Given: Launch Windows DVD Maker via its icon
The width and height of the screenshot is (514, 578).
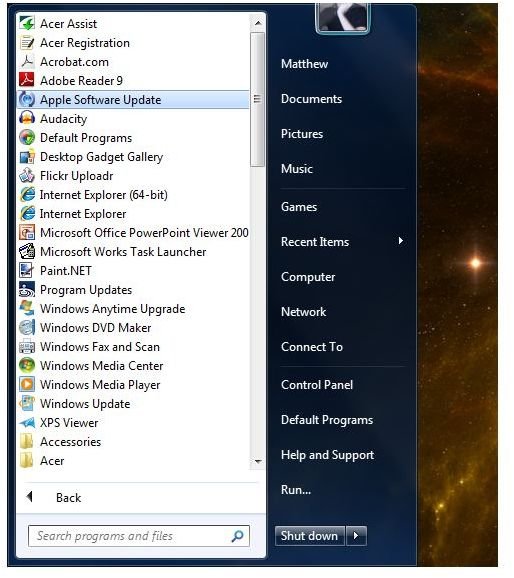Looking at the screenshot, I should pos(27,327).
